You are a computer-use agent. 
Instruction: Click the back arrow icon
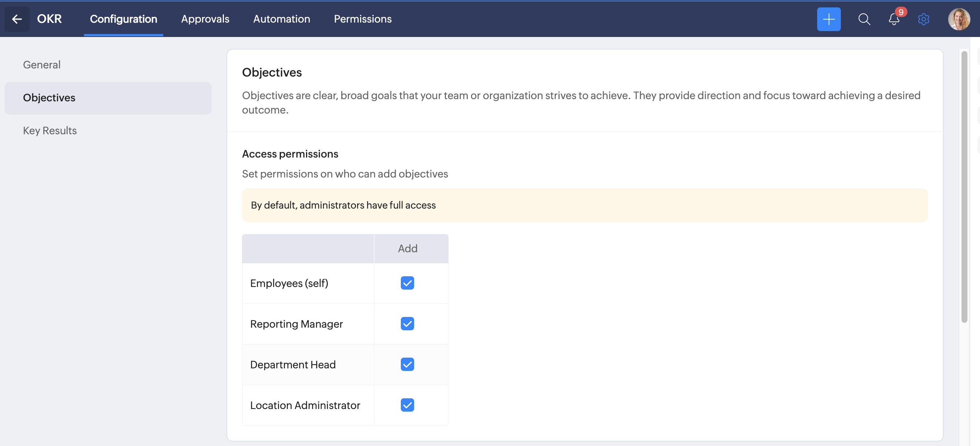pyautogui.click(x=17, y=19)
